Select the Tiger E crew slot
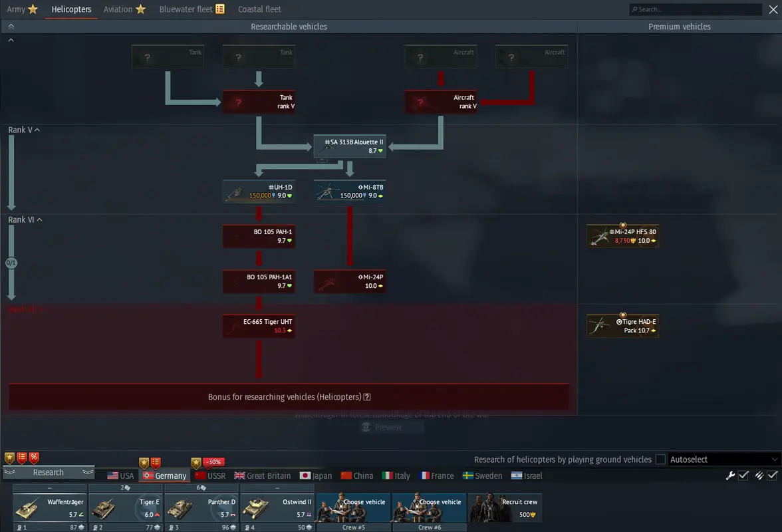 [126, 507]
